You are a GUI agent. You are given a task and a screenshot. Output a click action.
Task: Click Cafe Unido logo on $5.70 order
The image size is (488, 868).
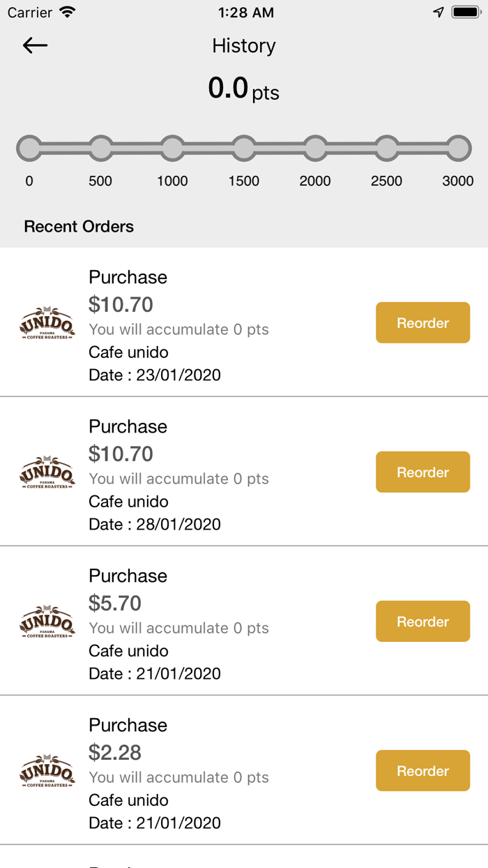[x=47, y=622]
